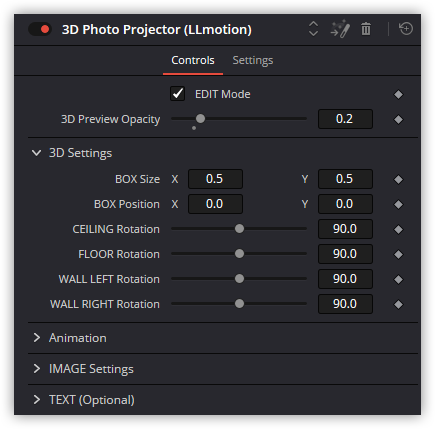Click the BOX Position X value field
The height and width of the screenshot is (429, 435).
[215, 204]
